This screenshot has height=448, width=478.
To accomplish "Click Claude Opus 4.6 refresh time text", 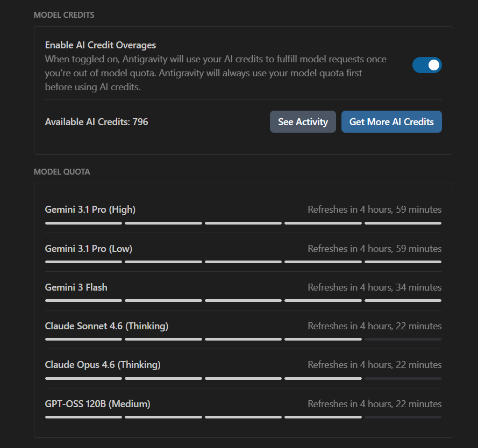I will pyautogui.click(x=375, y=365).
